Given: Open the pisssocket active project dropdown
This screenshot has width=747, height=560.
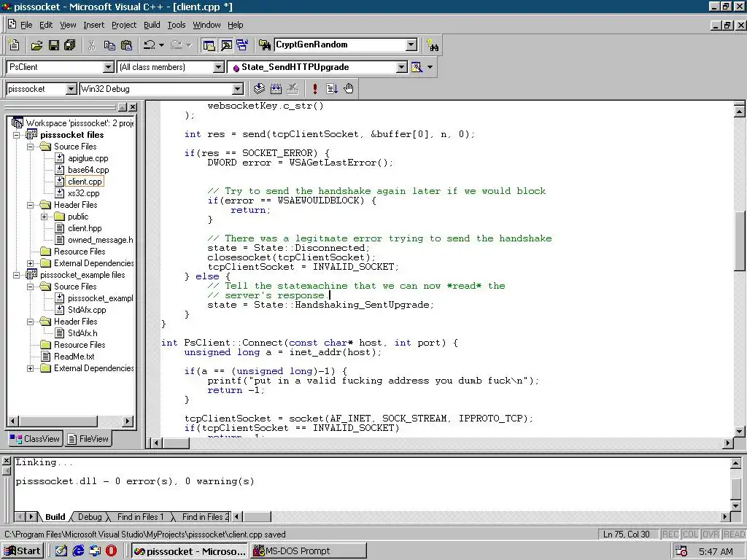Looking at the screenshot, I should pyautogui.click(x=71, y=89).
